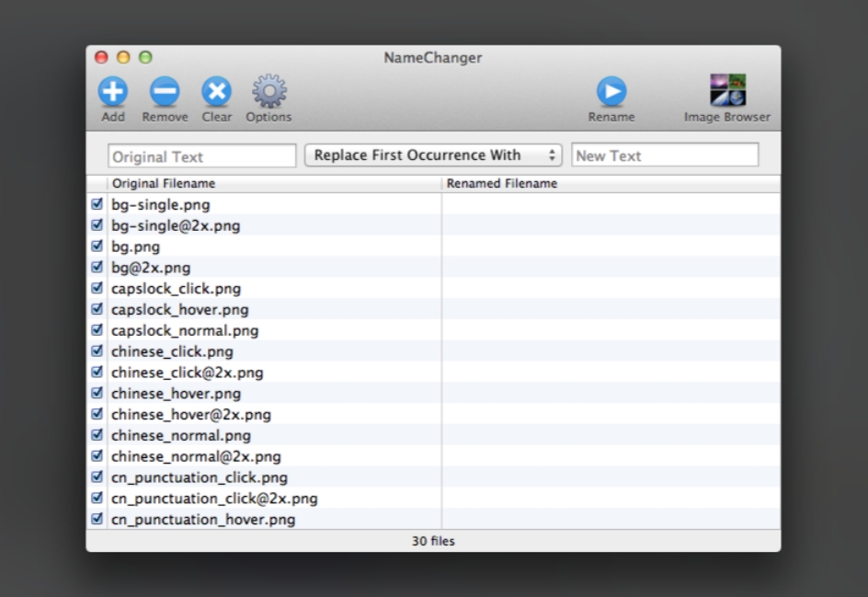Click the Renamed Filename column header
This screenshot has width=868, height=597.
pyautogui.click(x=611, y=184)
